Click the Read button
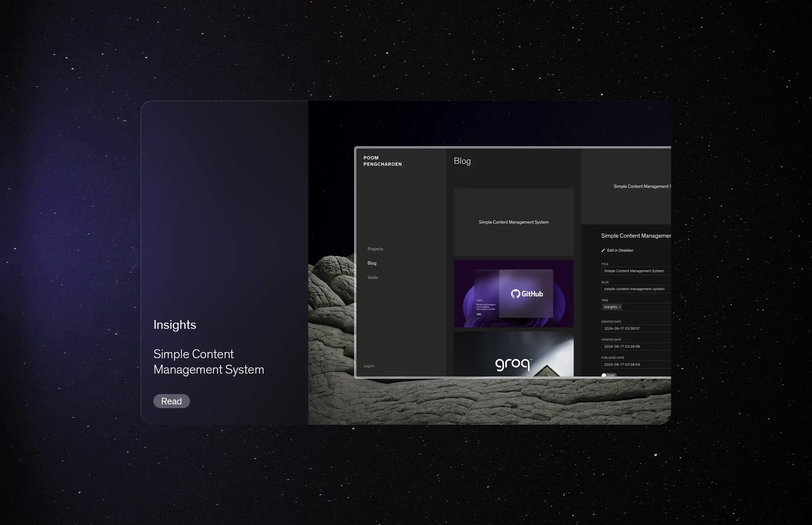Image resolution: width=812 pixels, height=525 pixels. click(x=172, y=401)
